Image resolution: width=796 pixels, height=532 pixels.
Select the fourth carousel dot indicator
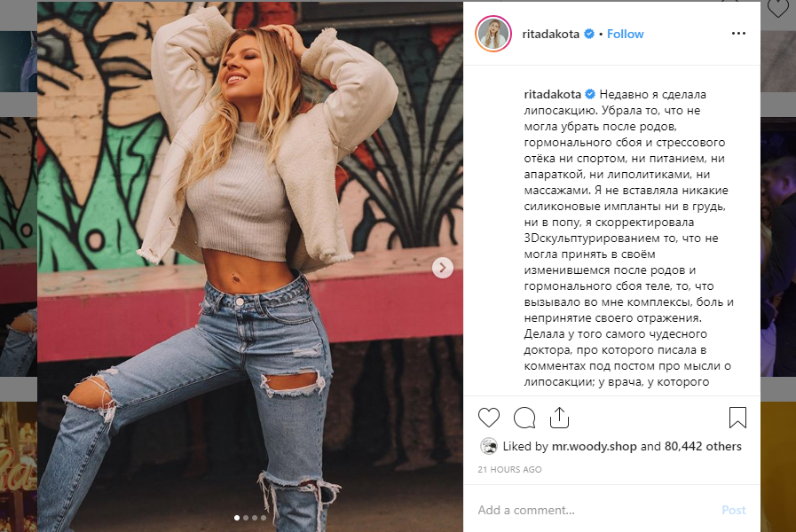263,518
